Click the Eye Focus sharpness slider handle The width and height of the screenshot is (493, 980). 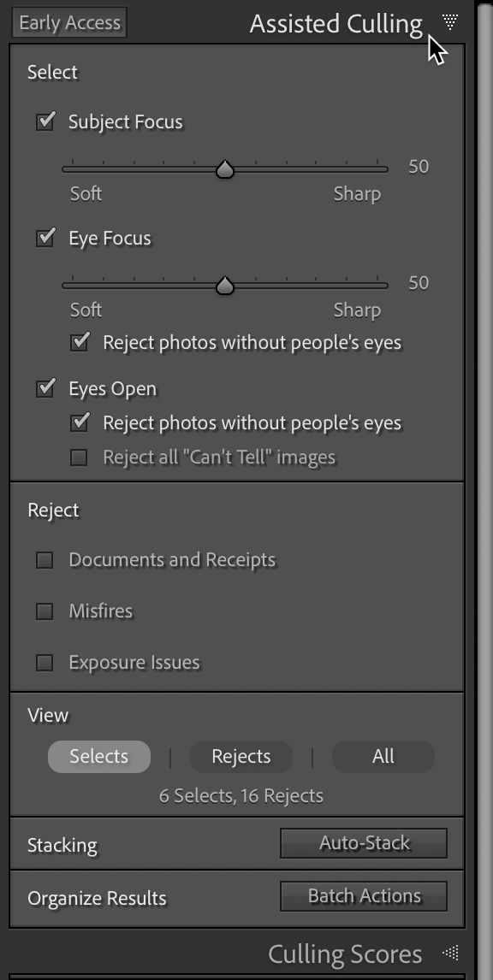[224, 284]
